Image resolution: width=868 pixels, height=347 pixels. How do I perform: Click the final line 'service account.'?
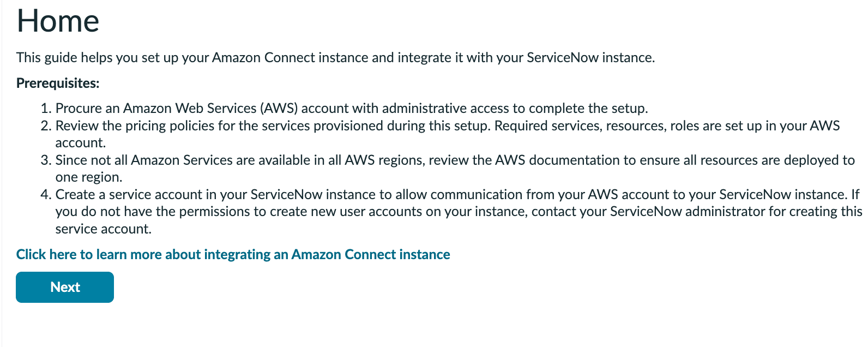[104, 229]
